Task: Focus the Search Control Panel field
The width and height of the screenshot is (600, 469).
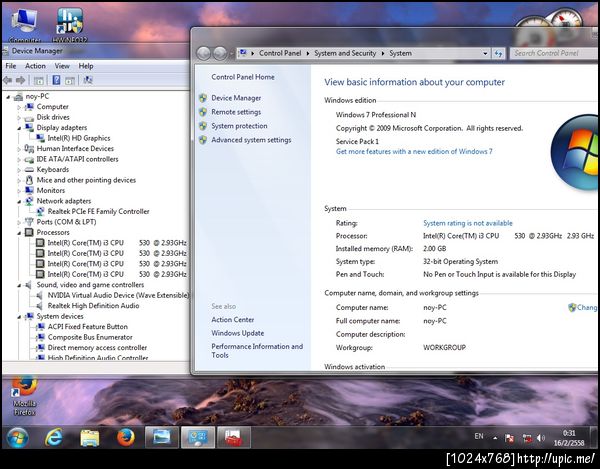Action: click(553, 54)
